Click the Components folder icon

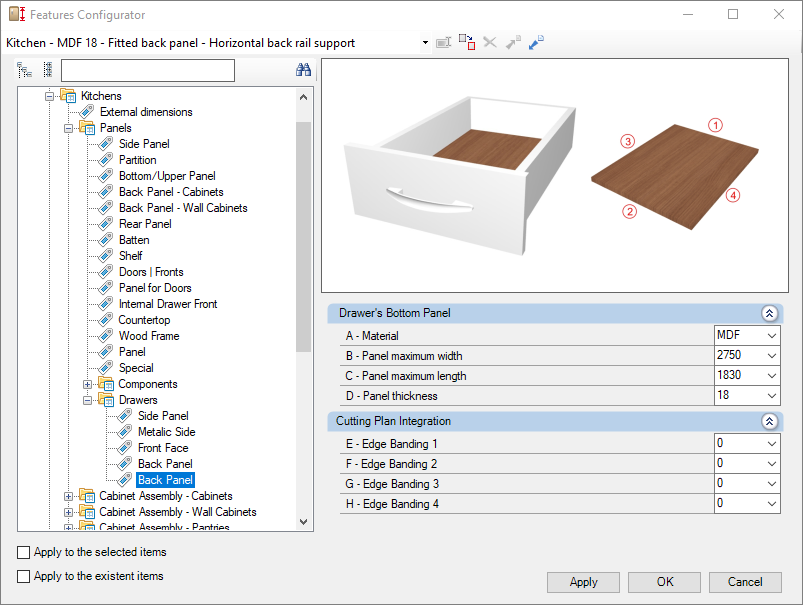[106, 384]
